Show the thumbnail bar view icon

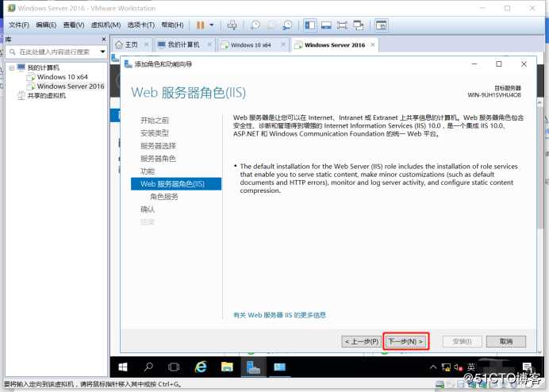point(326,25)
